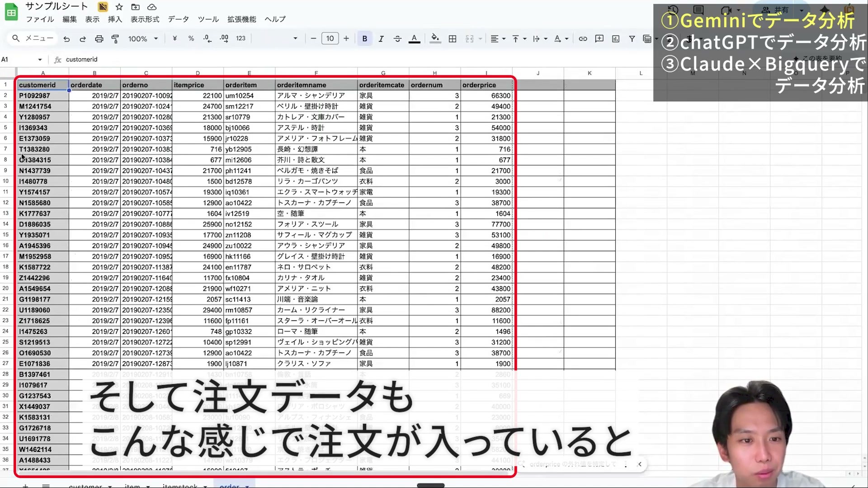868x488 pixels.
Task: Open the 123 number format menu
Action: tap(241, 38)
